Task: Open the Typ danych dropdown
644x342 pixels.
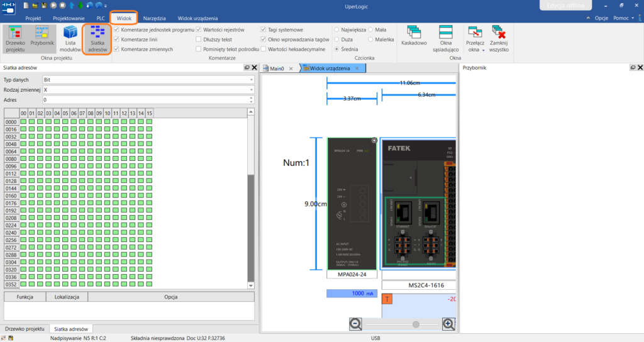Action: point(148,80)
